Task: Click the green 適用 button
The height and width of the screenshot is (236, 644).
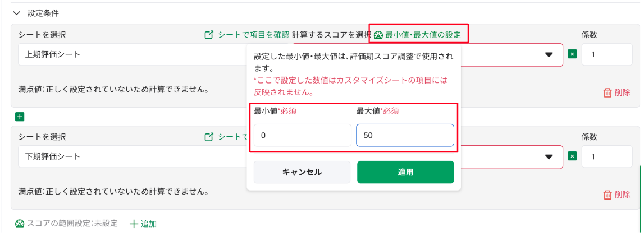Action: coord(405,172)
